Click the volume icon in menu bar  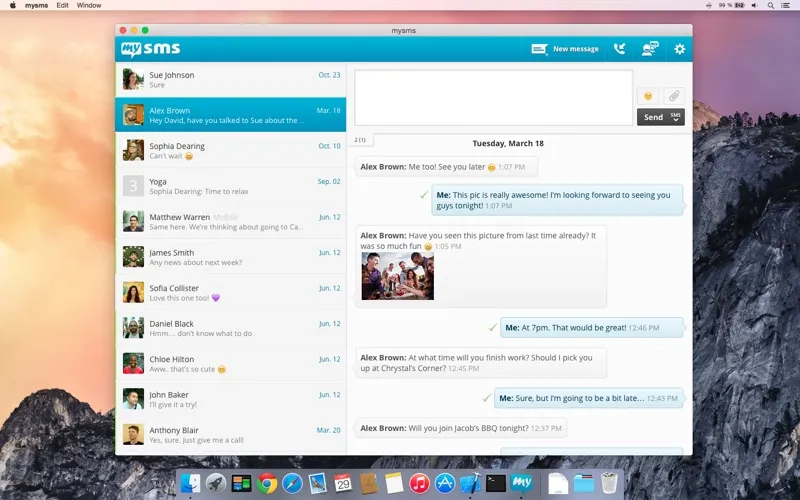pyautogui.click(x=755, y=5)
